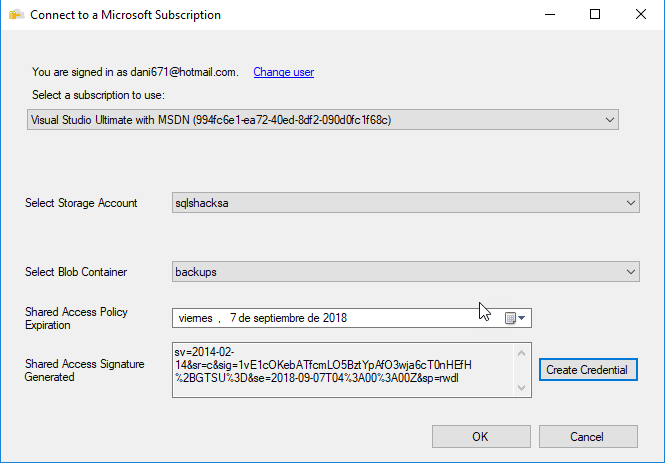This screenshot has height=463, width=665.
Task: Expand the Blob Container dropdown showing backups
Action: pyautogui.click(x=630, y=271)
